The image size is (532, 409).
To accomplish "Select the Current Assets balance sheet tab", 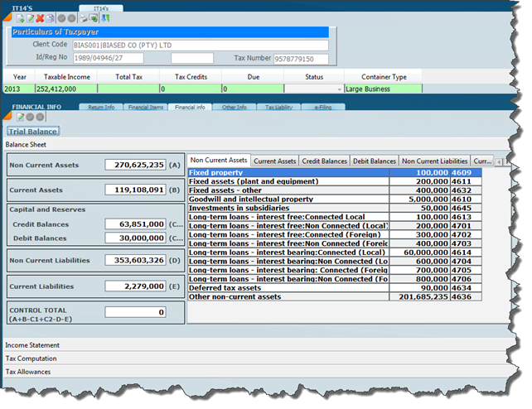I will (274, 161).
